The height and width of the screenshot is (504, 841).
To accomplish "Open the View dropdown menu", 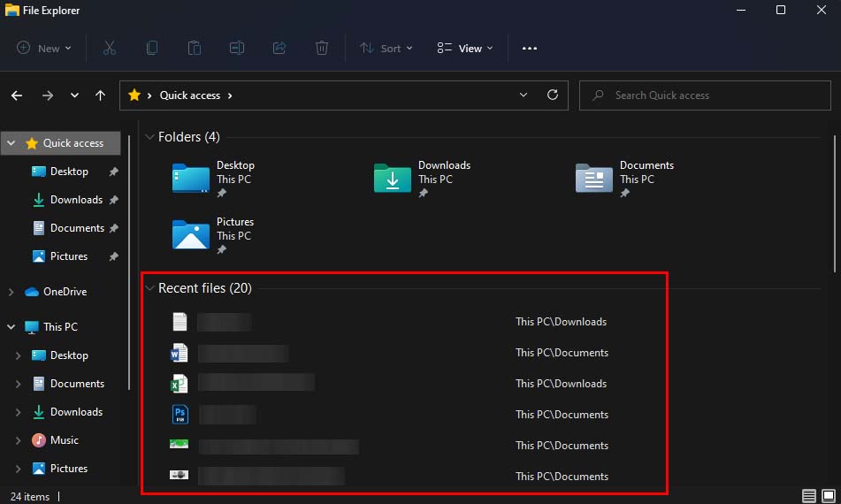I will (465, 48).
